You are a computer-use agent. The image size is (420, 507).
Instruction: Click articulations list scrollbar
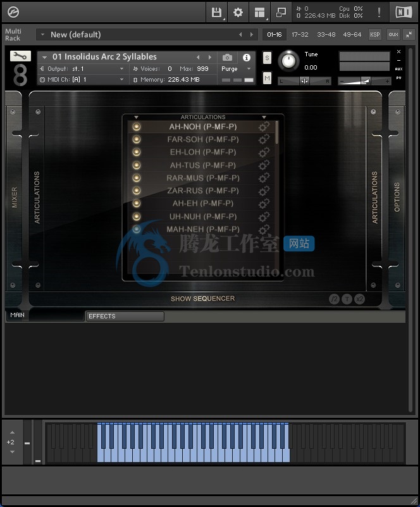(x=277, y=132)
